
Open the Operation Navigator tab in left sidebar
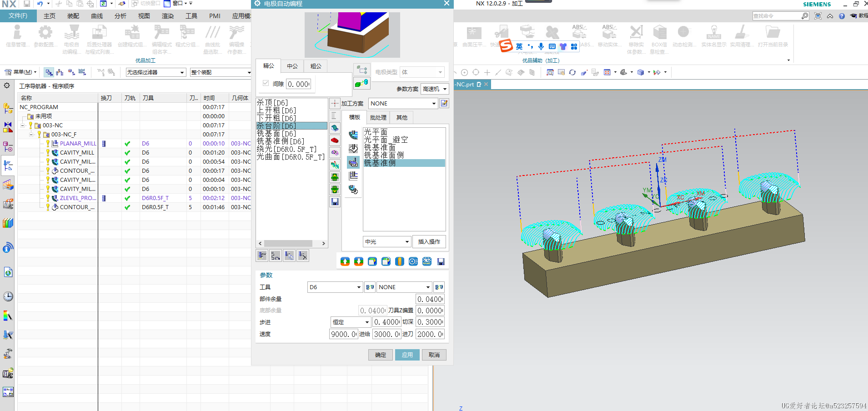8,165
